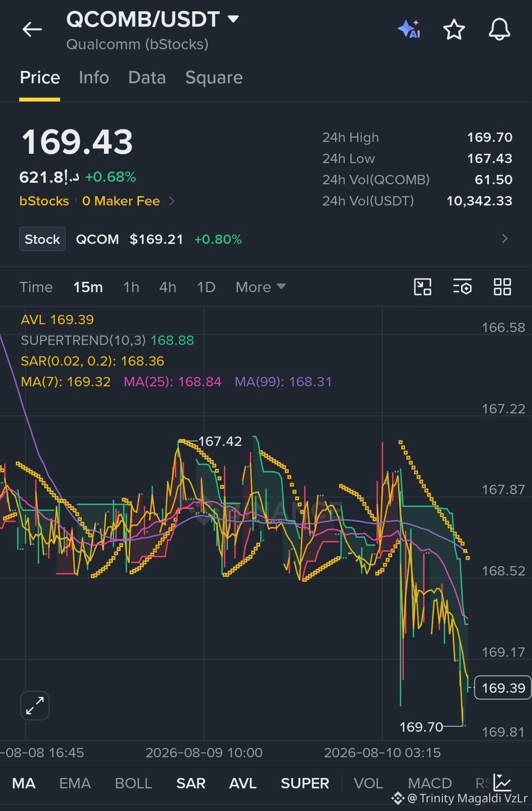Image resolution: width=532 pixels, height=811 pixels.
Task: Tap the +0.68% change value
Action: click(110, 177)
